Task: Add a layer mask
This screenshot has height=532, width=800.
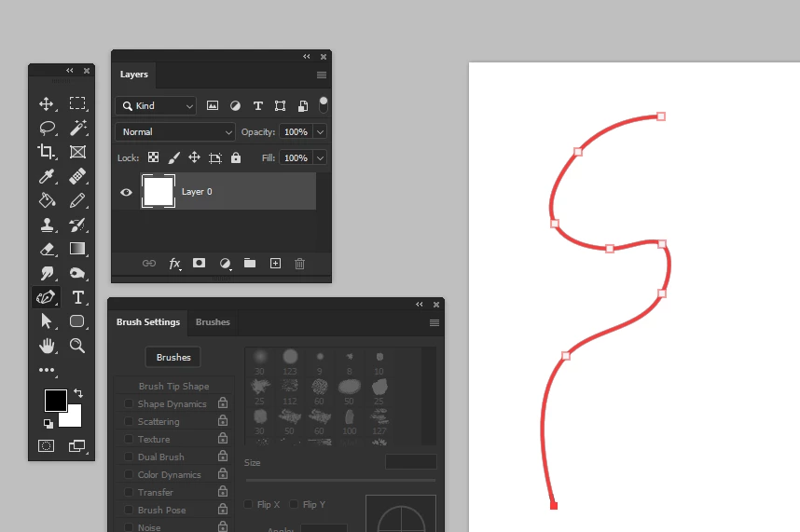Action: pyautogui.click(x=199, y=263)
